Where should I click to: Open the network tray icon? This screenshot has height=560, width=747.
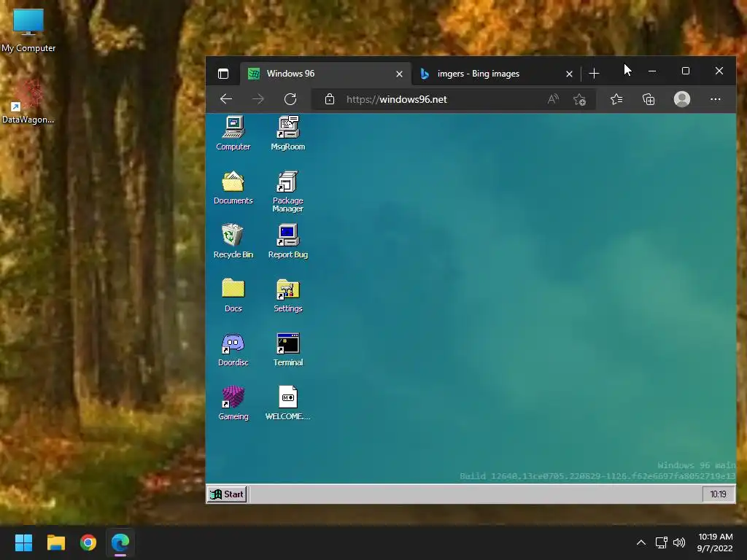tap(661, 542)
